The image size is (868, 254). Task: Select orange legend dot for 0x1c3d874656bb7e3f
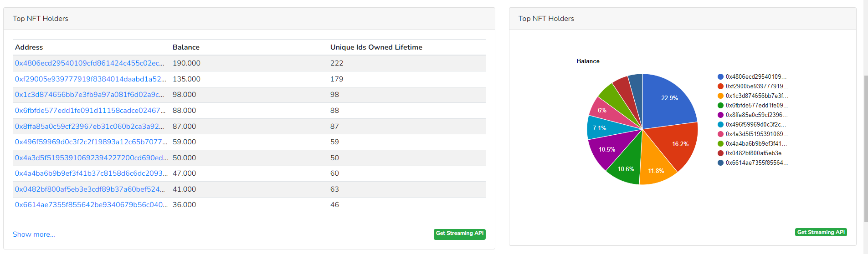coord(720,96)
